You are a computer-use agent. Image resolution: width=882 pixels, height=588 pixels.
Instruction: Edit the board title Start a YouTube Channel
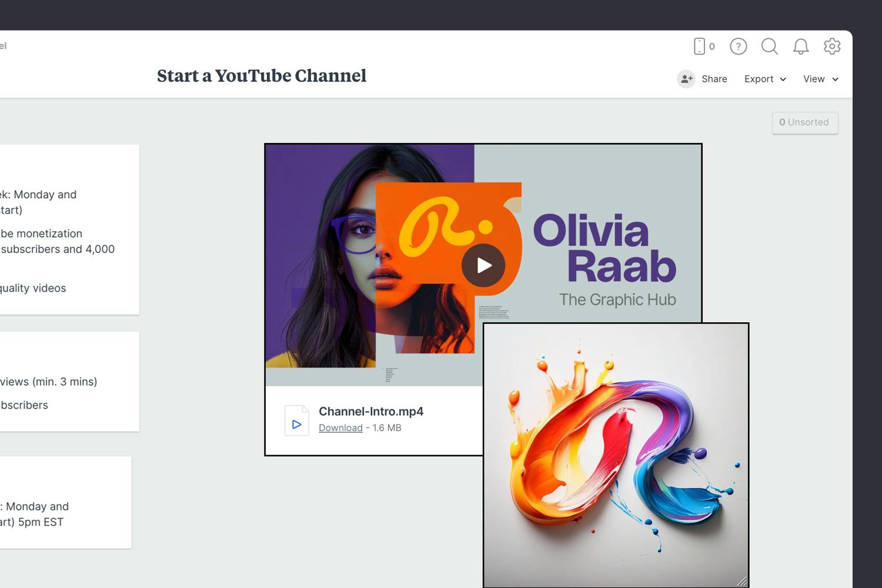click(x=262, y=76)
